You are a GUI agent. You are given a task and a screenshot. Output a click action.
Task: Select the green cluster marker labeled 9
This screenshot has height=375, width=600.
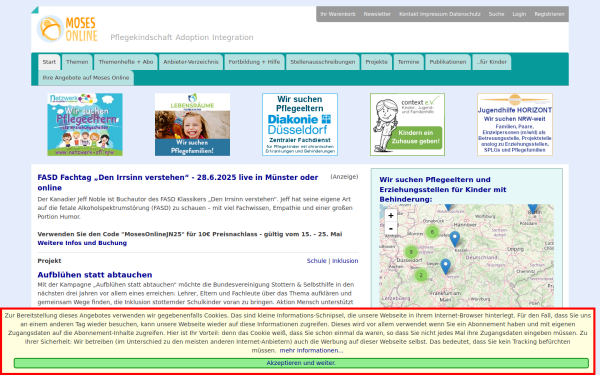tap(411, 252)
